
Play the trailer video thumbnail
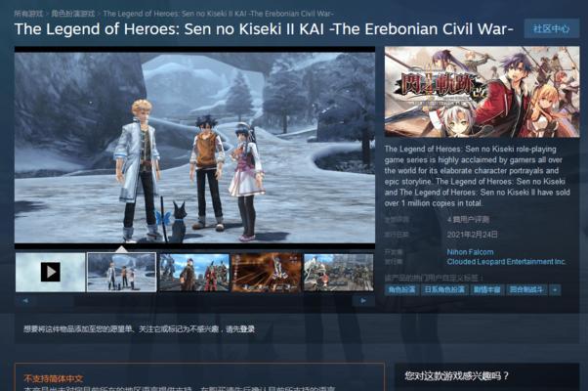tap(50, 272)
